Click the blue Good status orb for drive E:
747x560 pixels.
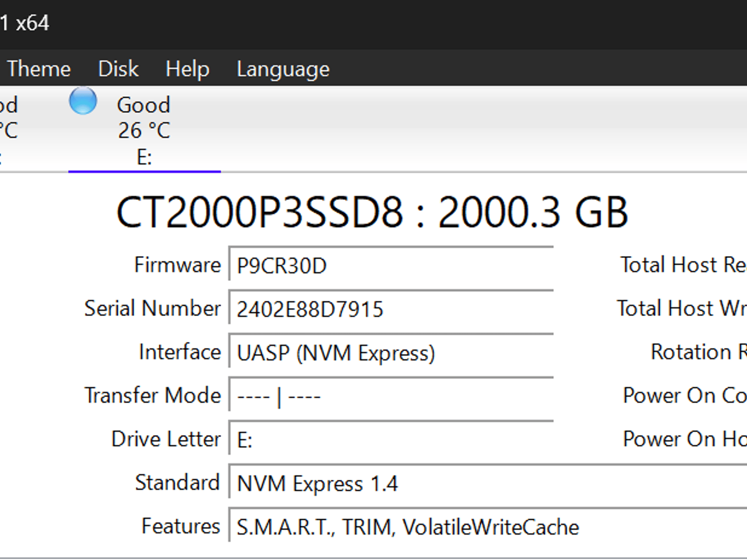coord(83,101)
